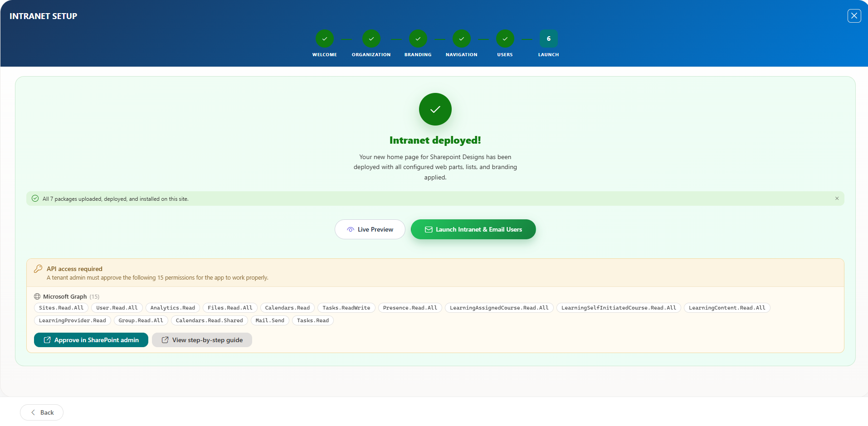Select the Calendars.Read permission chip
This screenshot has height=426, width=868.
click(288, 308)
